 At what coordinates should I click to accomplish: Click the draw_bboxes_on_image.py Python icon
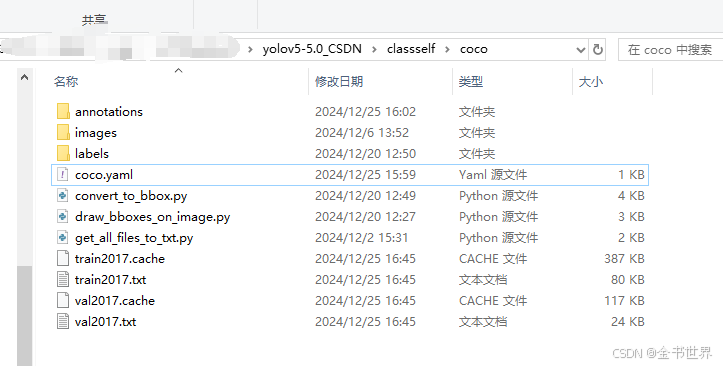[63, 217]
